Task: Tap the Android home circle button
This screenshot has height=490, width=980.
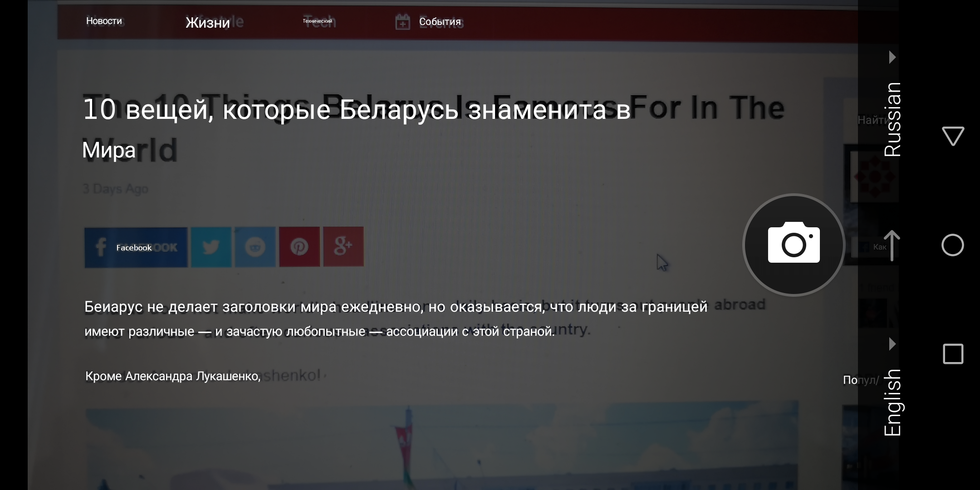Action: click(953, 245)
